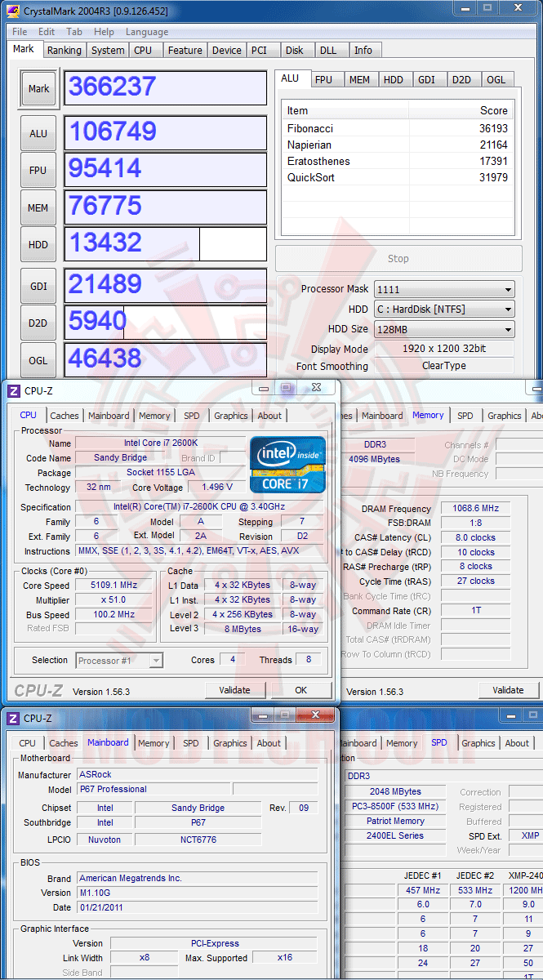Click OK in the CPU-Z CPU window
This screenshot has height=980, width=543.
[x=301, y=690]
